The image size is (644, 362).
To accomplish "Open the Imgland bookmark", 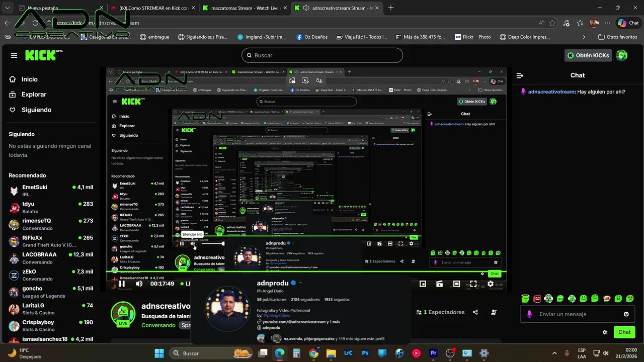I will (x=261, y=37).
